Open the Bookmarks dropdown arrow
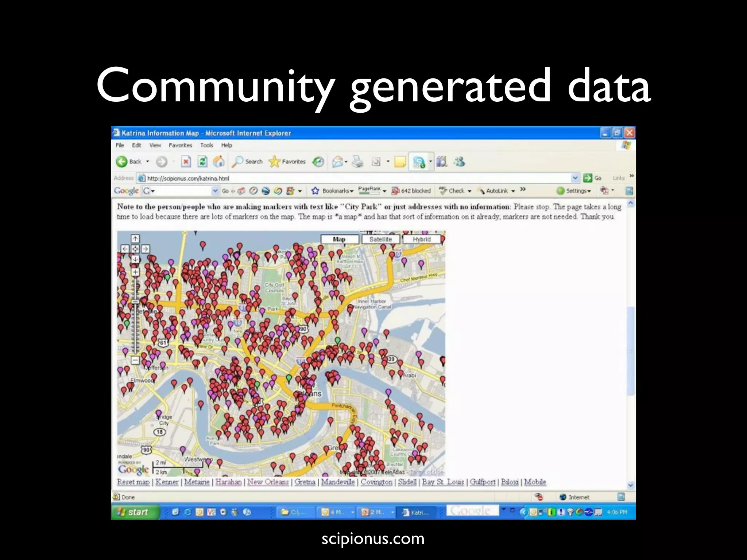Viewport: 747px width, 560px height. [352, 191]
